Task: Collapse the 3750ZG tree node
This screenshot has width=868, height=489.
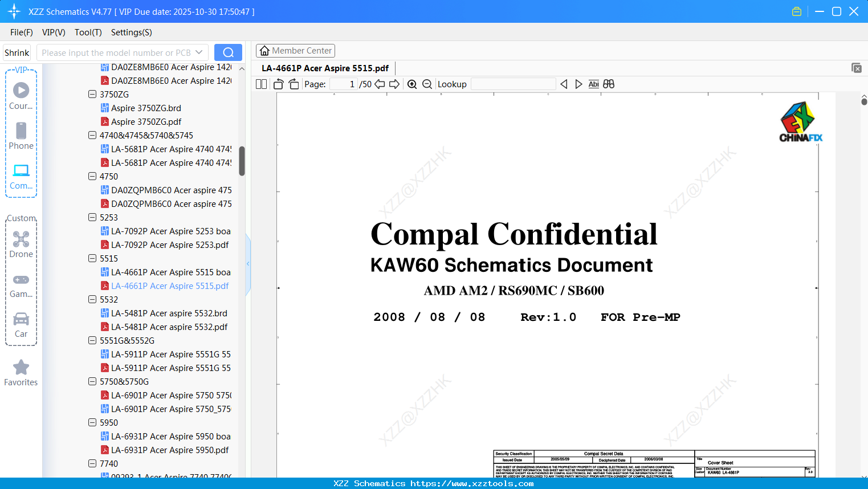Action: tap(92, 94)
